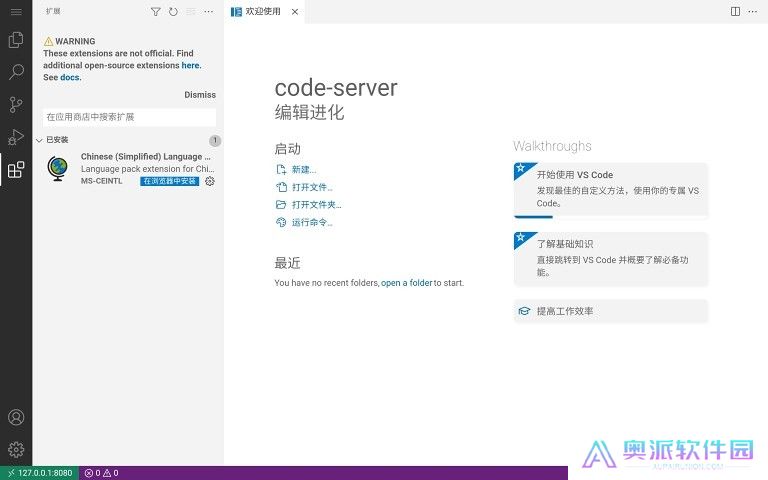
Task: Open the 'docs' link in warning
Action: [x=70, y=77]
